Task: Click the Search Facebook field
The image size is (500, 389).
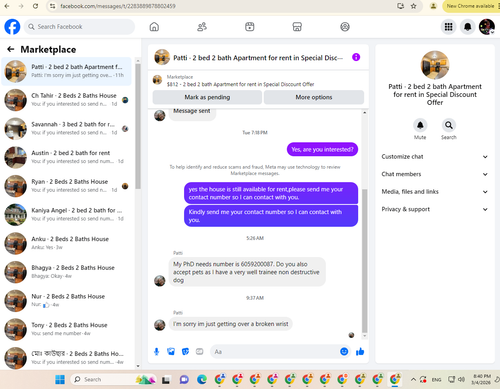Action: tap(79, 27)
